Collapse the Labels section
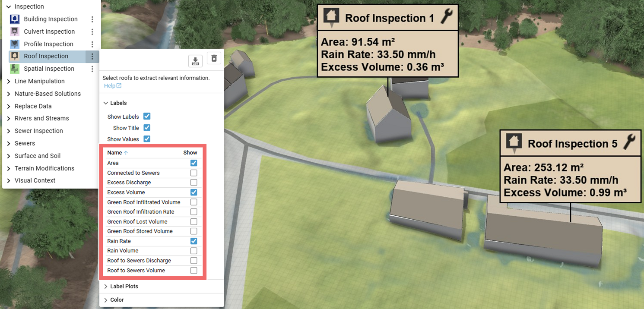This screenshot has height=309, width=644. tap(106, 103)
